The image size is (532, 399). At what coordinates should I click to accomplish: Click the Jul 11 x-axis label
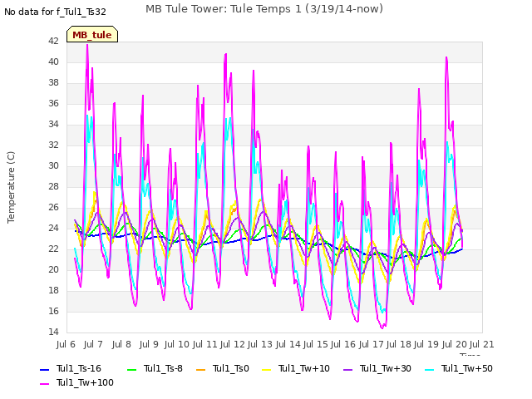pos(205,344)
